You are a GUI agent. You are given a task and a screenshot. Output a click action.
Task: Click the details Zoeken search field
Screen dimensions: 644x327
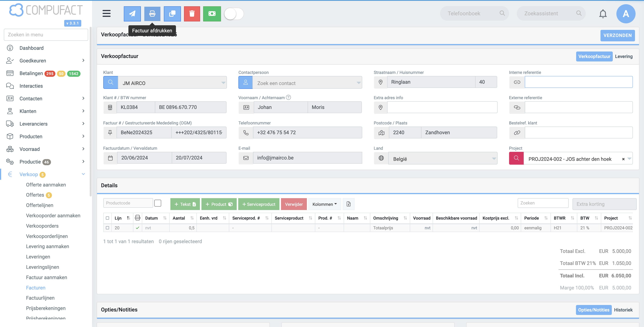point(543,203)
